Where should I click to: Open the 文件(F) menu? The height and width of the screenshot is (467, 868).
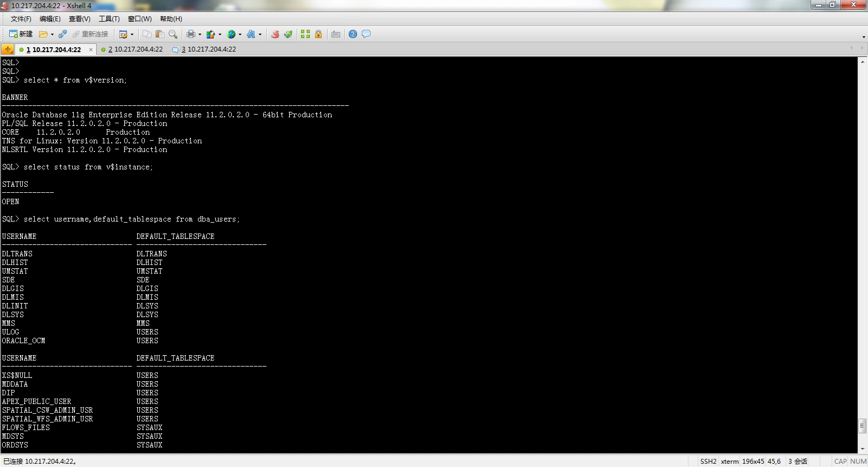[x=21, y=19]
